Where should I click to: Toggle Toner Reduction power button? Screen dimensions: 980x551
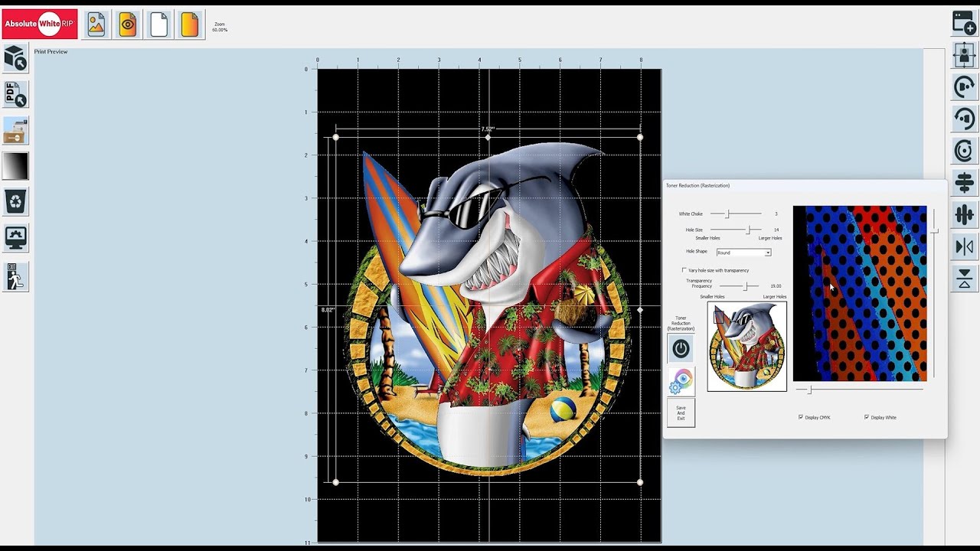click(681, 349)
